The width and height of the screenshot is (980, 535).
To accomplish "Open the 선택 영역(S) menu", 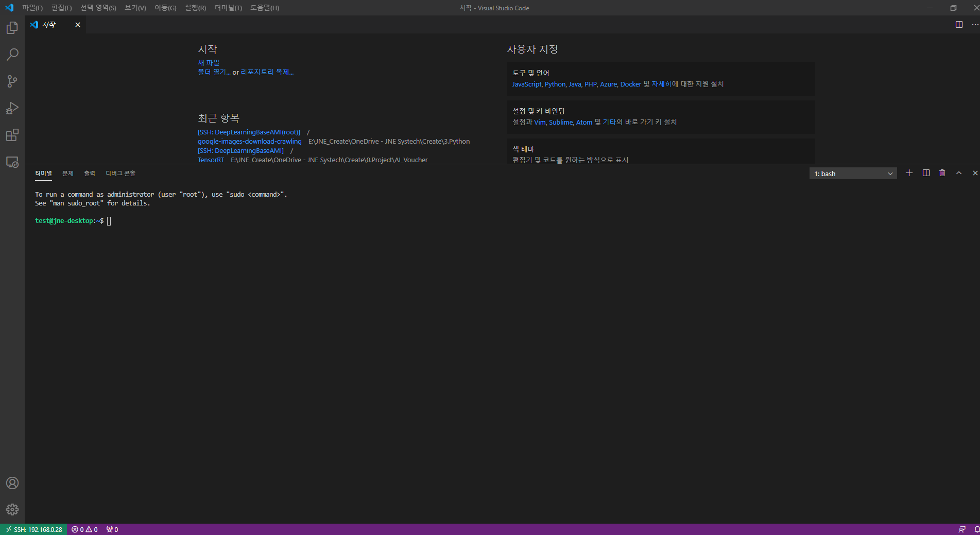I will pos(98,8).
